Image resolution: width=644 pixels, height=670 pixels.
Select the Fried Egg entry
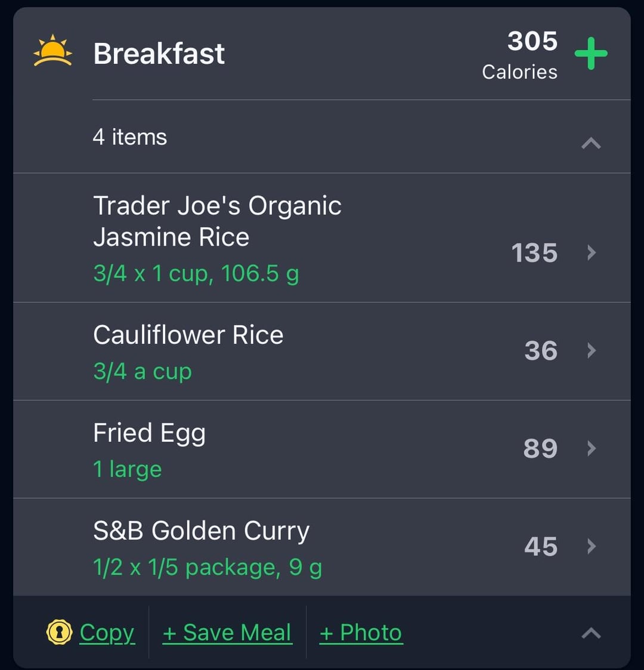(322, 449)
